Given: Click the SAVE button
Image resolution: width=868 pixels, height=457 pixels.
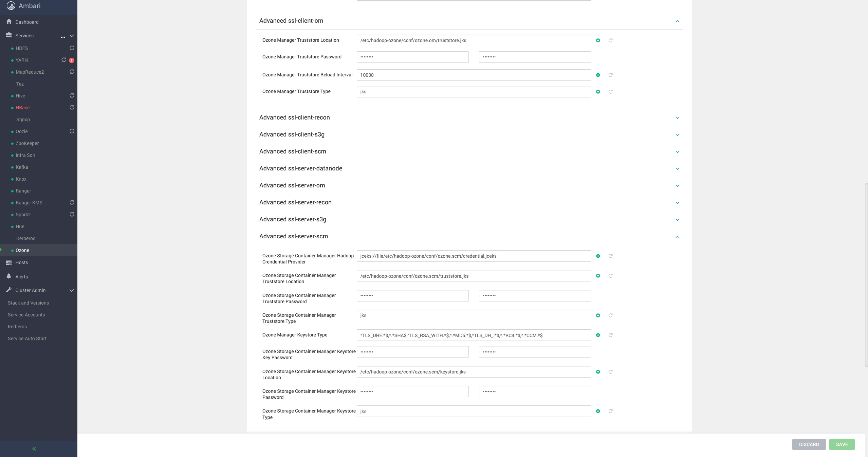Looking at the screenshot, I should point(842,444).
